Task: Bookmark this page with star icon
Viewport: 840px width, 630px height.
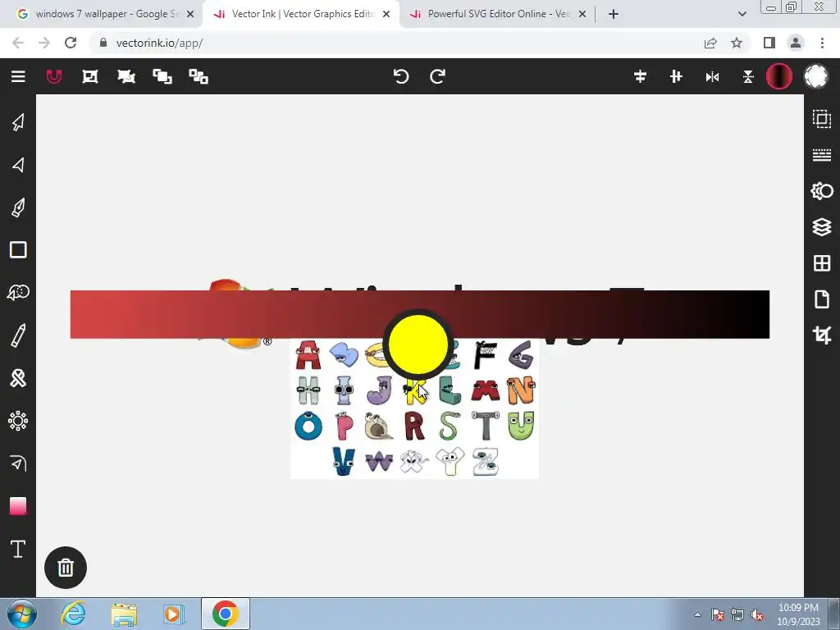Action: coord(737,43)
